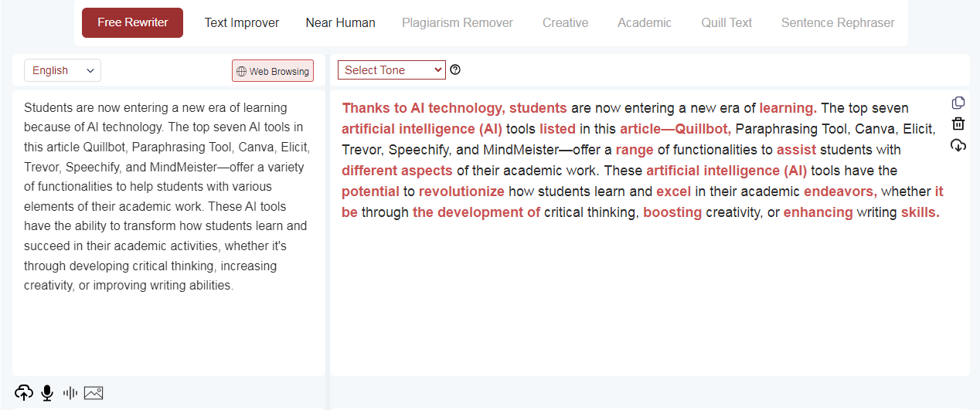
Task: Download the rewritten text via cloud icon
Action: pos(958,145)
